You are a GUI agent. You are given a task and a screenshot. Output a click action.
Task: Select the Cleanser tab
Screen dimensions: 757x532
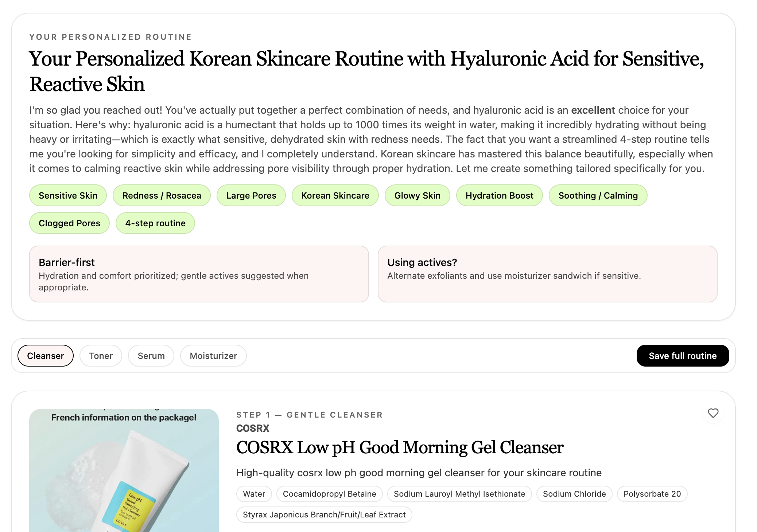point(45,356)
